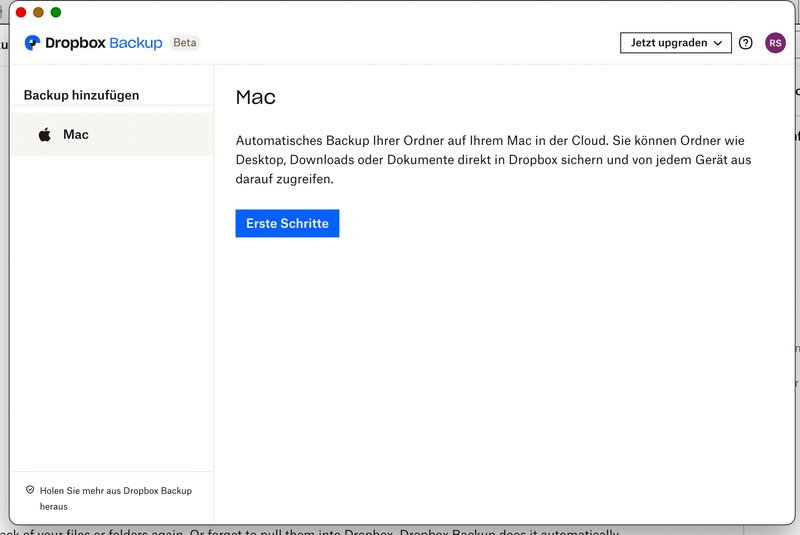
Task: Click the shield icon in the sidebar footer
Action: point(30,491)
